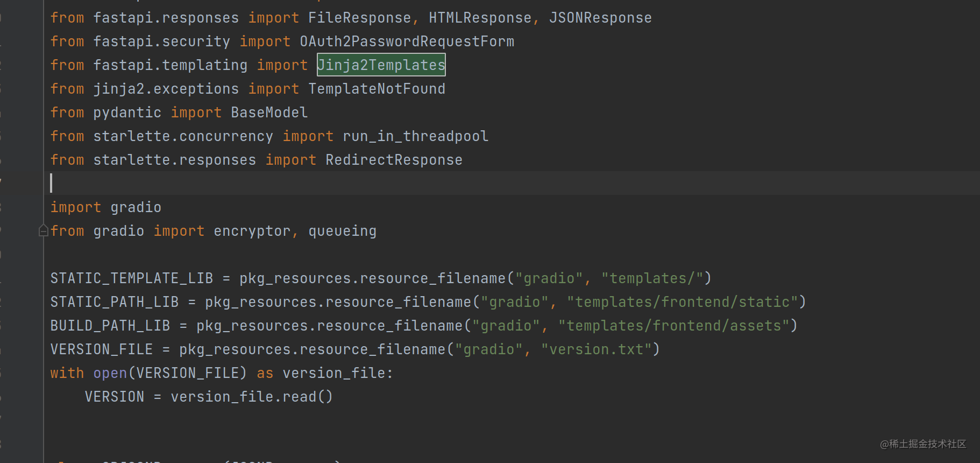Click STATIC_PATH_LIB variable name
Image resolution: width=980 pixels, height=463 pixels.
(x=115, y=302)
